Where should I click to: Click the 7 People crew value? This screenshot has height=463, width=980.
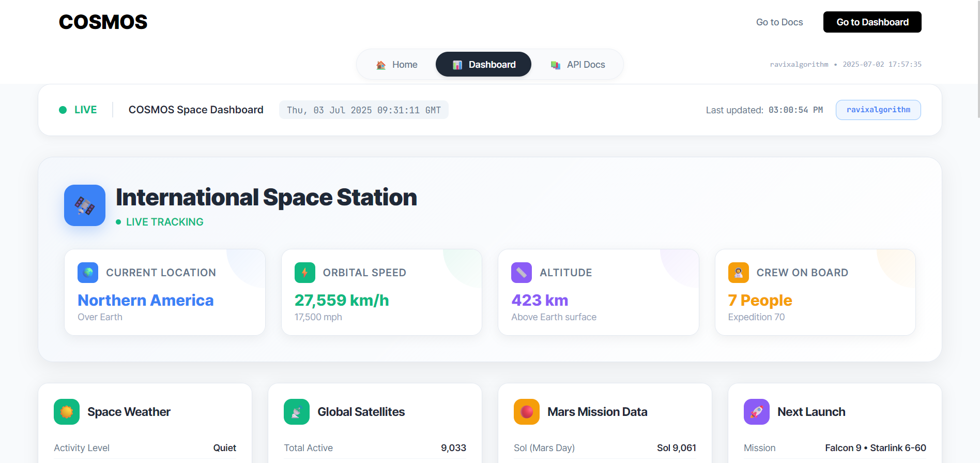(x=760, y=300)
